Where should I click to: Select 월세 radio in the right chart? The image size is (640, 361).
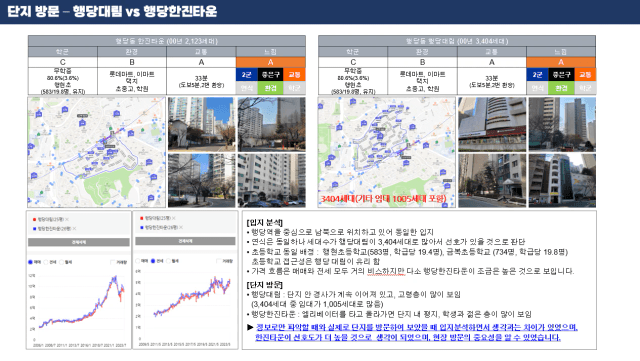[x=169, y=261]
